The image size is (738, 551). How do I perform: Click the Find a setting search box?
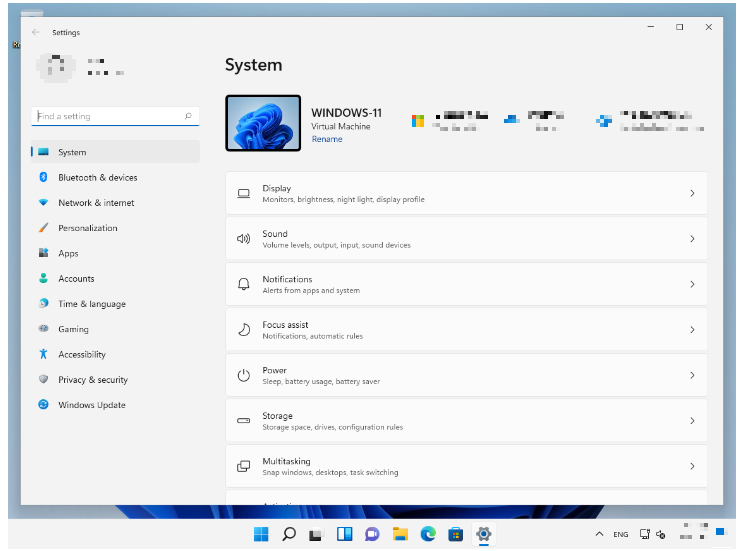115,116
